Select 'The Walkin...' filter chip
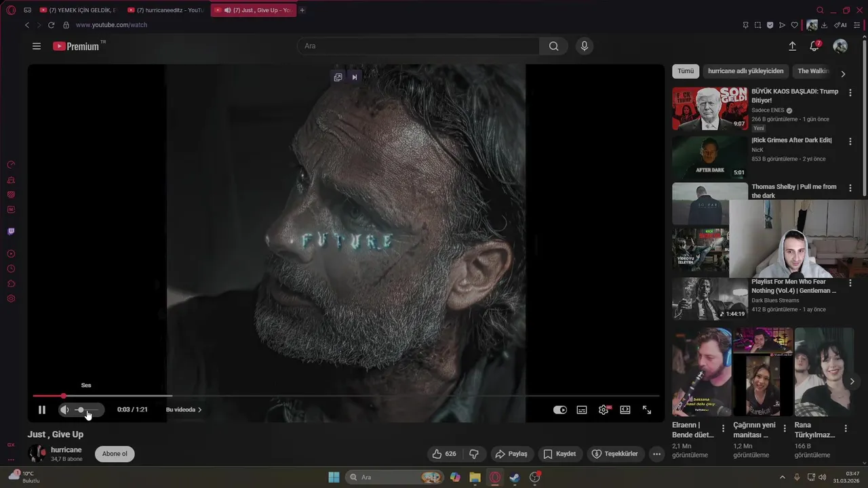Screen dimensions: 868x488 click(812, 71)
